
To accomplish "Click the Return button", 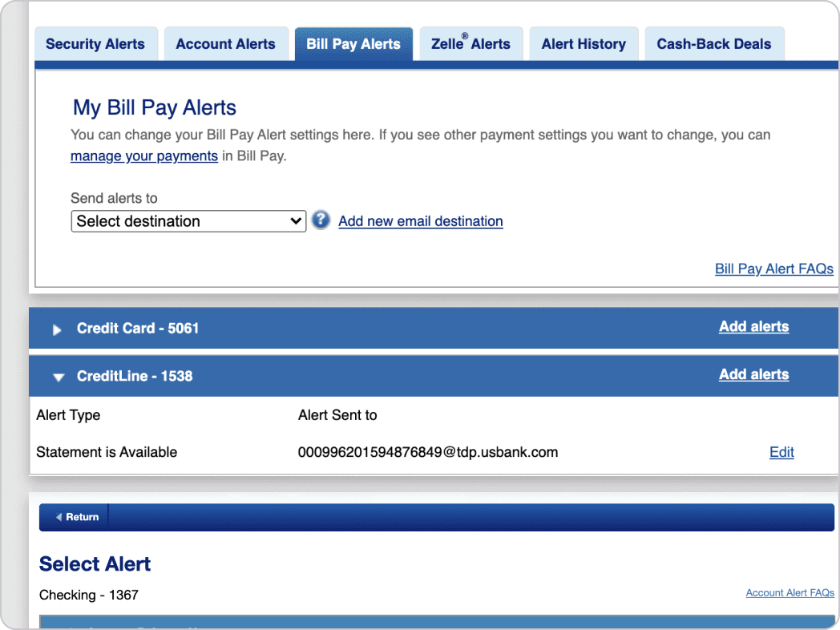I will (x=77, y=517).
